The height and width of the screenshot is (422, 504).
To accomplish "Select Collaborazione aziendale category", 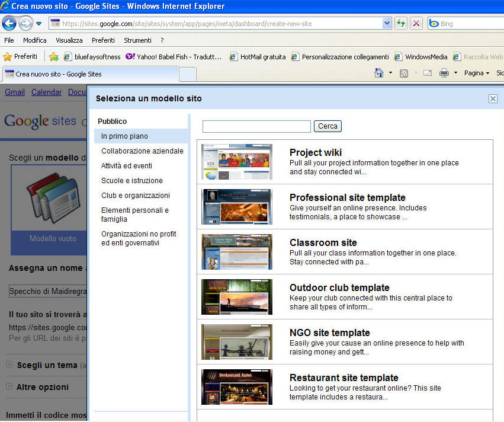I will pos(142,151).
